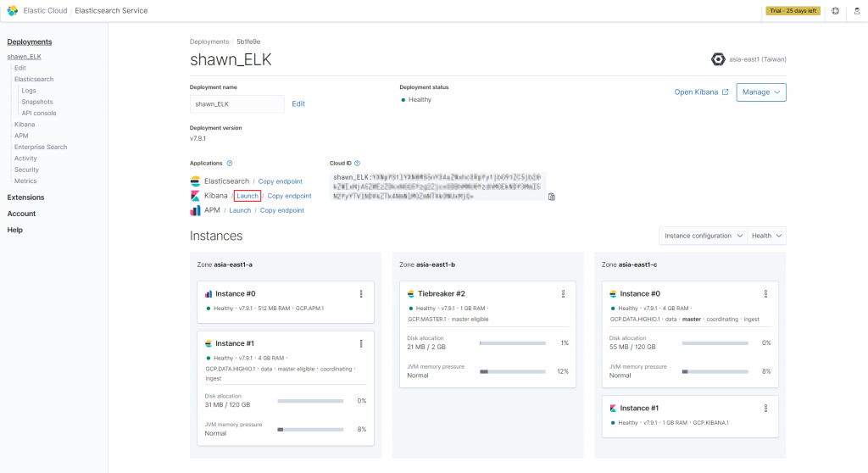Screen dimensions: 868x473
Task: Click zone-c Instance #0 JVM pressure bar
Action: (x=715, y=371)
